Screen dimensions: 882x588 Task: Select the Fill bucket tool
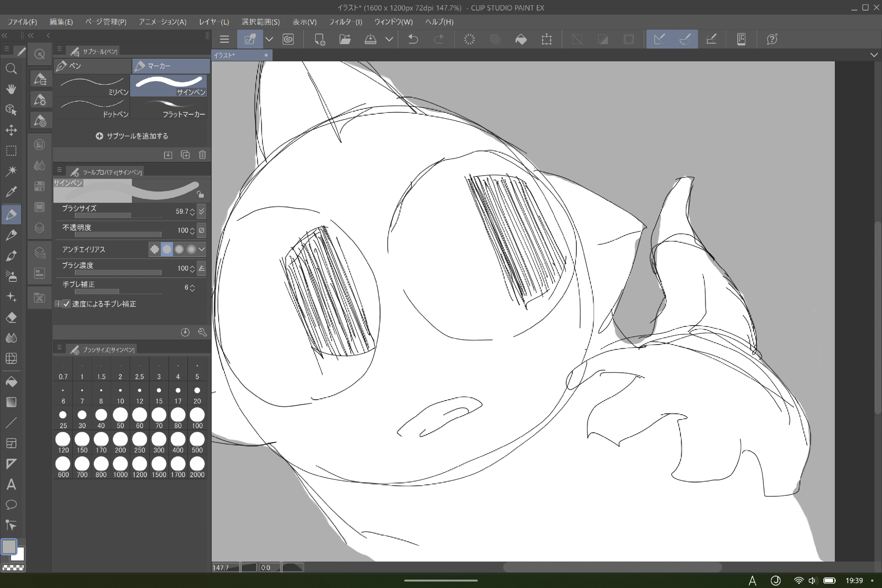click(11, 382)
